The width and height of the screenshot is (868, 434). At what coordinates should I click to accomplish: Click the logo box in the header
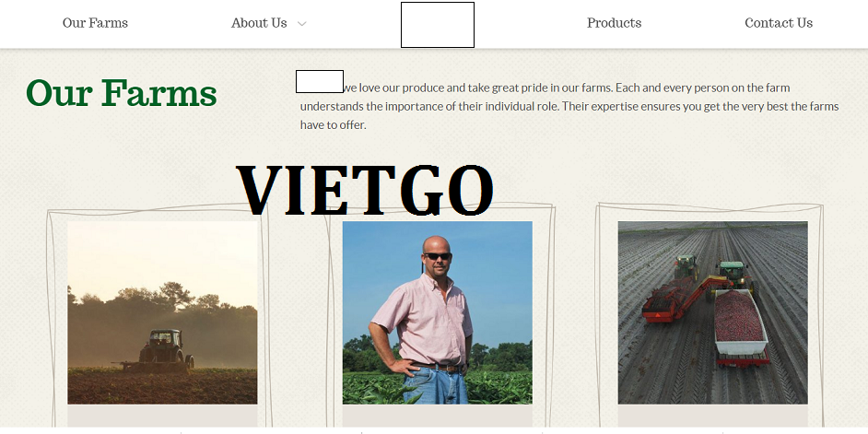[x=438, y=25]
